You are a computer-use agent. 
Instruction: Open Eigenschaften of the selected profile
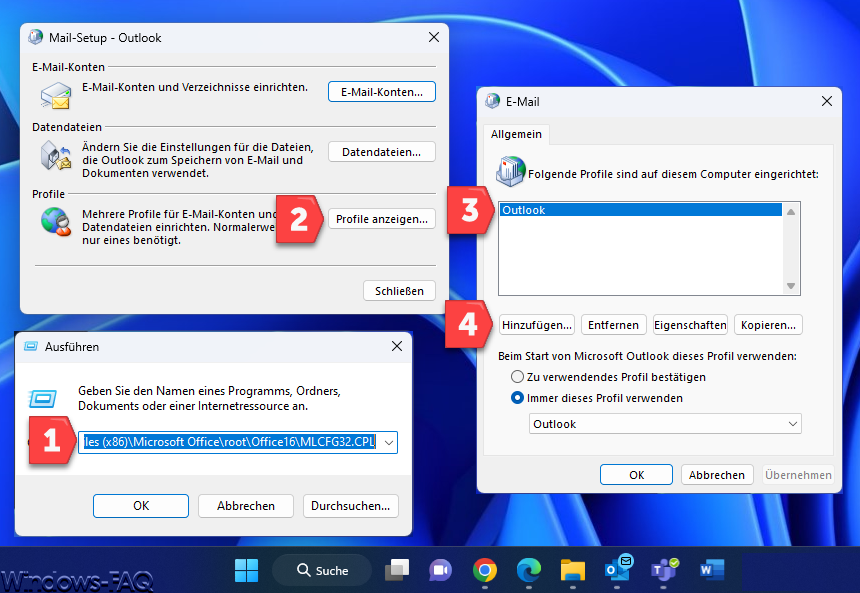(690, 325)
